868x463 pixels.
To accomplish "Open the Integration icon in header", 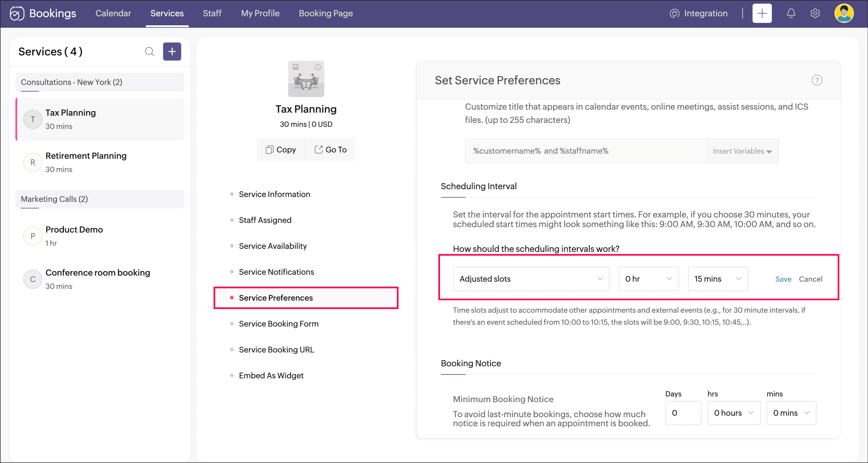I will [674, 14].
